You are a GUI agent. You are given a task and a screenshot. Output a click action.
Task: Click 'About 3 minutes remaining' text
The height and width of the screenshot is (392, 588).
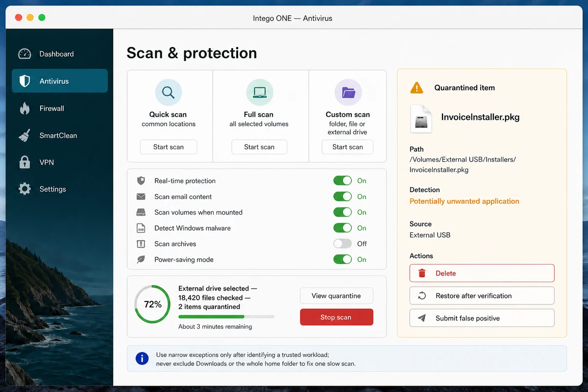pyautogui.click(x=215, y=327)
